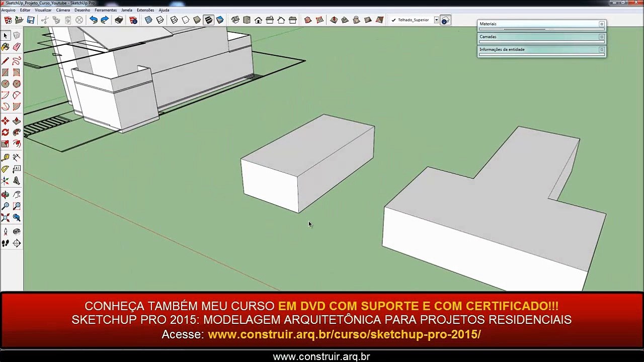The height and width of the screenshot is (362, 644).
Task: Click the Save diskette icon
Action: (x=31, y=20)
